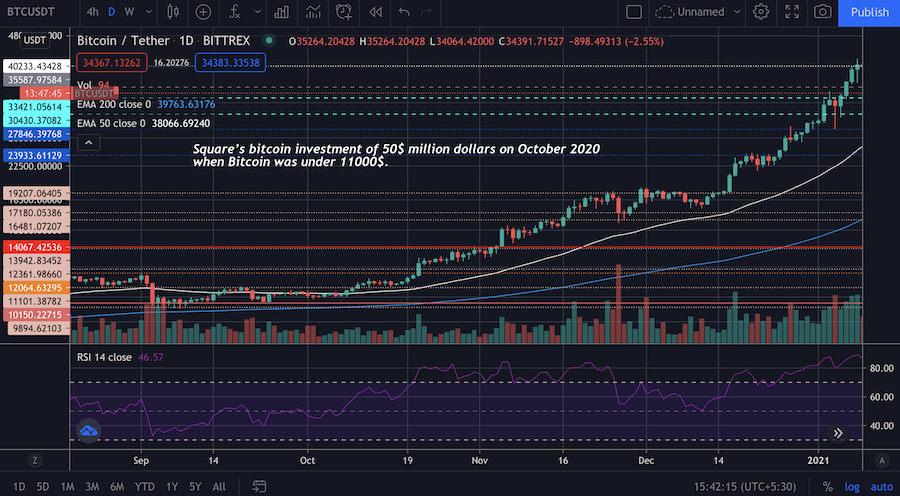Collapse the indicator legend with the chevron
Screen dimensions: 900x496
pos(88,142)
